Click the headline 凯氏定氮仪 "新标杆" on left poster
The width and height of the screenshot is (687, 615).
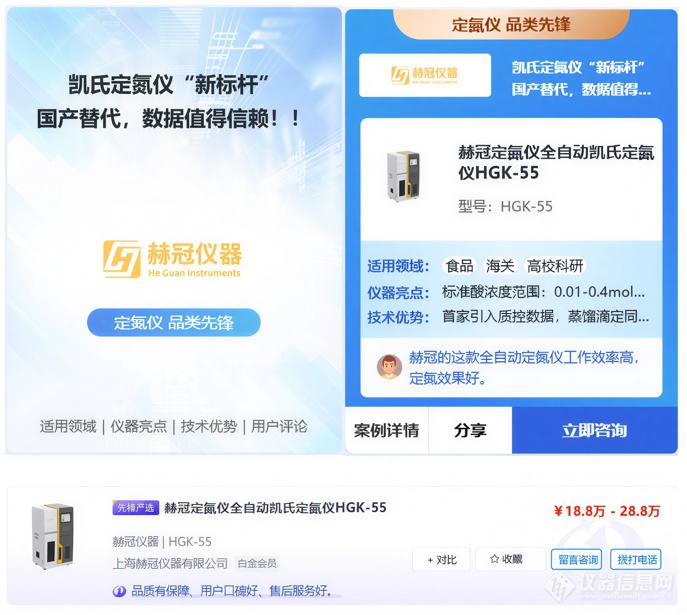click(x=168, y=85)
